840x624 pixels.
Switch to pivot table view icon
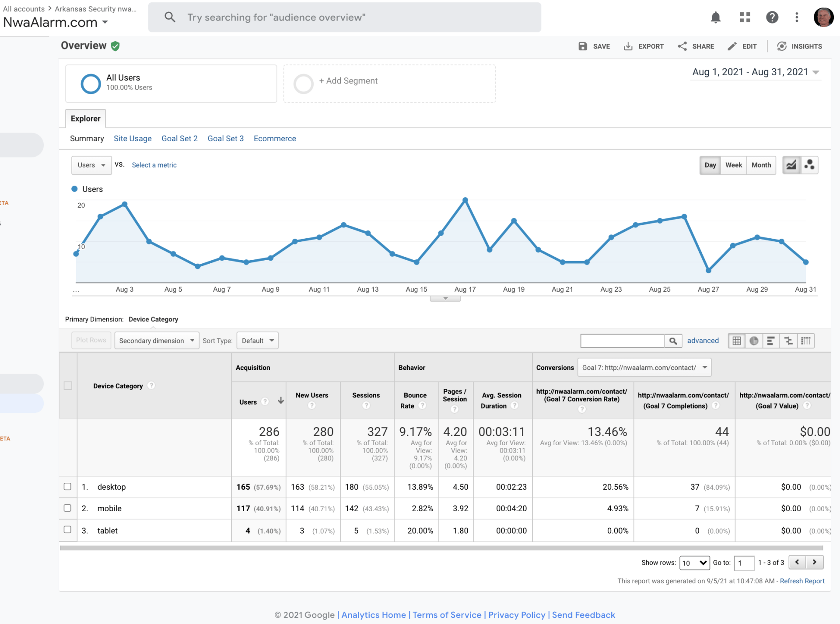tap(805, 341)
